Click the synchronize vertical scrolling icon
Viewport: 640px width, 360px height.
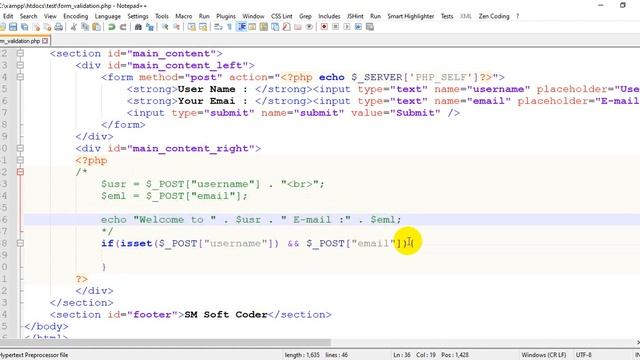[191, 27]
